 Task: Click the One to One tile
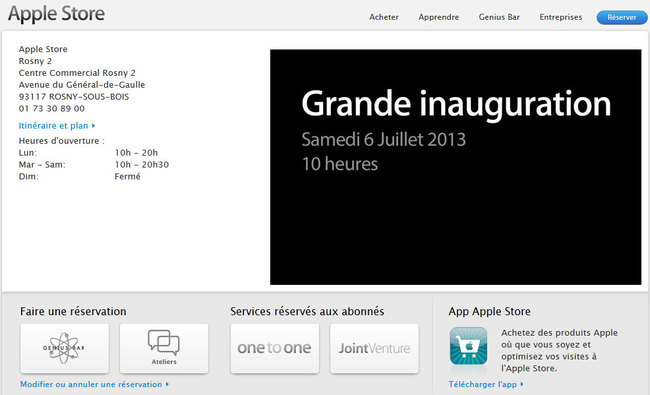click(275, 349)
